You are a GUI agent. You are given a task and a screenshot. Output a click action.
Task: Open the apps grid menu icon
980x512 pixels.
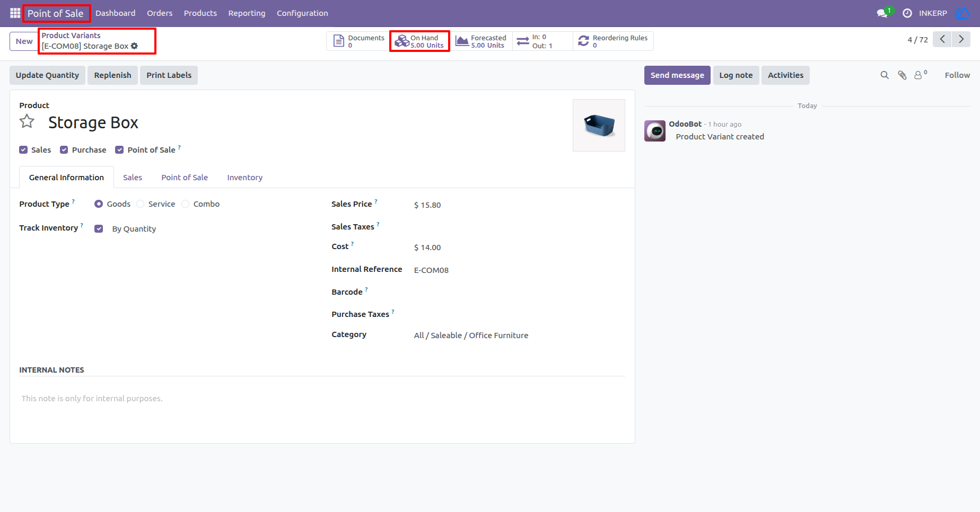pyautogui.click(x=15, y=13)
